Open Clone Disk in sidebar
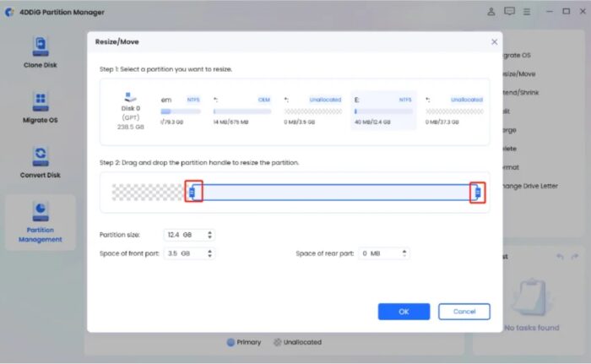Screen dimensions: 591x364 [41, 52]
